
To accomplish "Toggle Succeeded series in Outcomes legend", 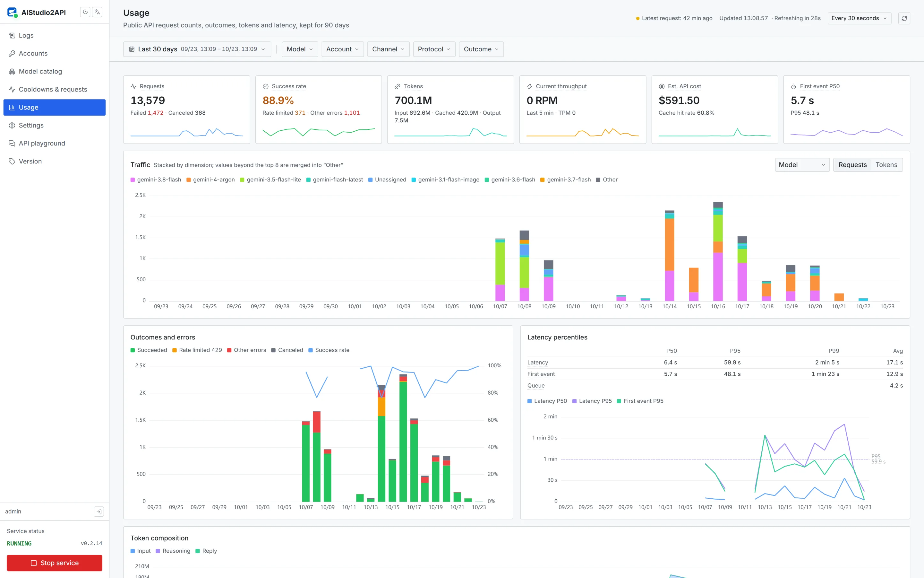I will click(x=149, y=350).
